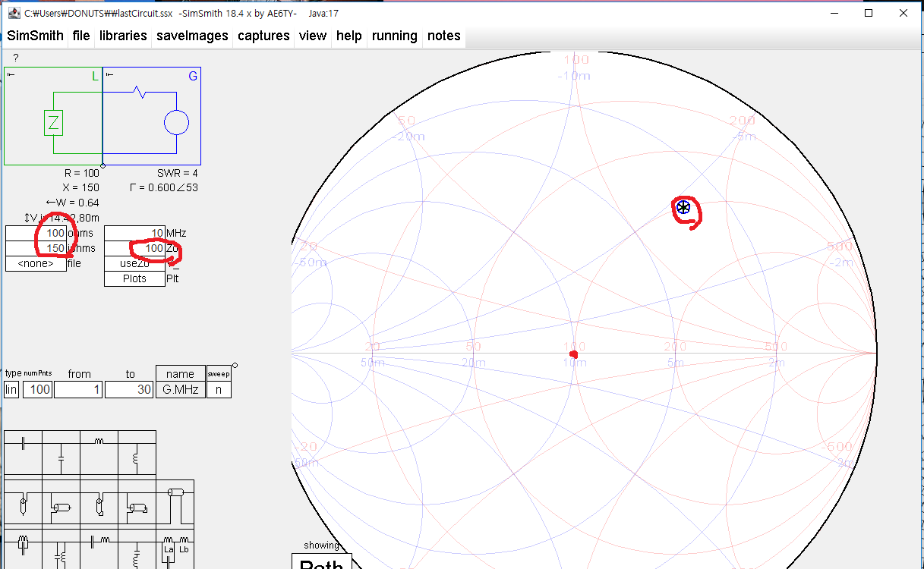
Task: Click the load resistance ohms field
Action: click(36, 234)
